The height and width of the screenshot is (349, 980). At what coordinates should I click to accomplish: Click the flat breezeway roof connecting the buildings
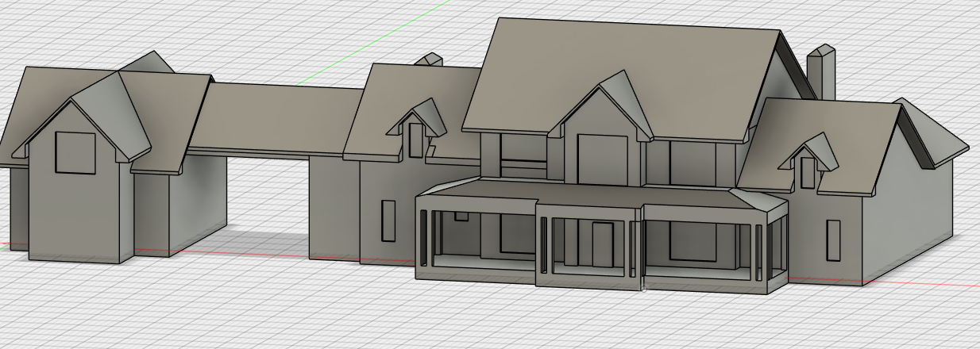pyautogui.click(x=276, y=118)
